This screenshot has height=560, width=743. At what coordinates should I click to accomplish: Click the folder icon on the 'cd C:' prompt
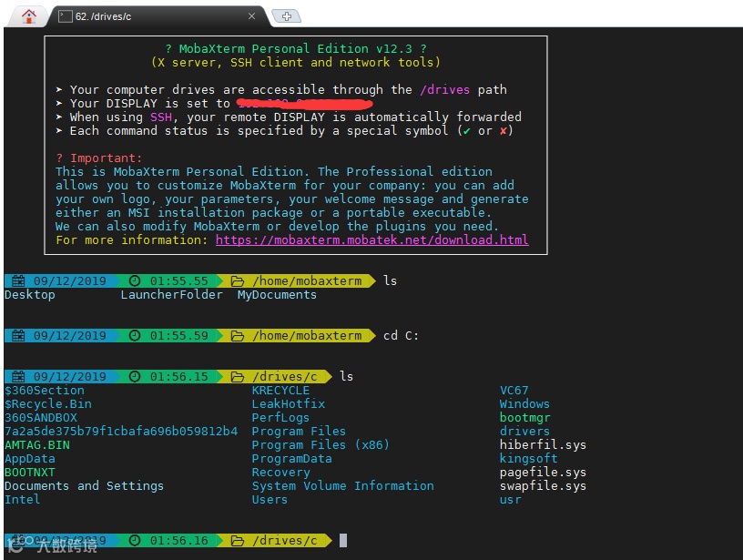point(238,336)
